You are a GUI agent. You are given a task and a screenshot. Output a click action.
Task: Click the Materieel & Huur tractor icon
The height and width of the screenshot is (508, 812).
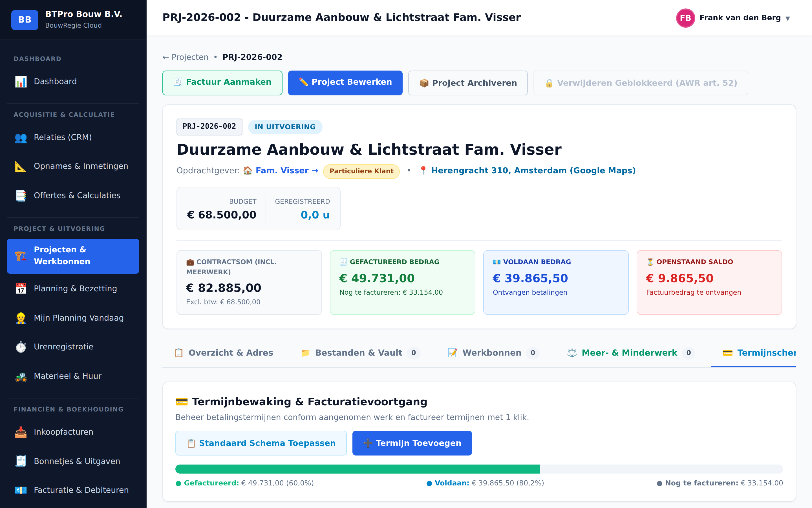[21, 376]
